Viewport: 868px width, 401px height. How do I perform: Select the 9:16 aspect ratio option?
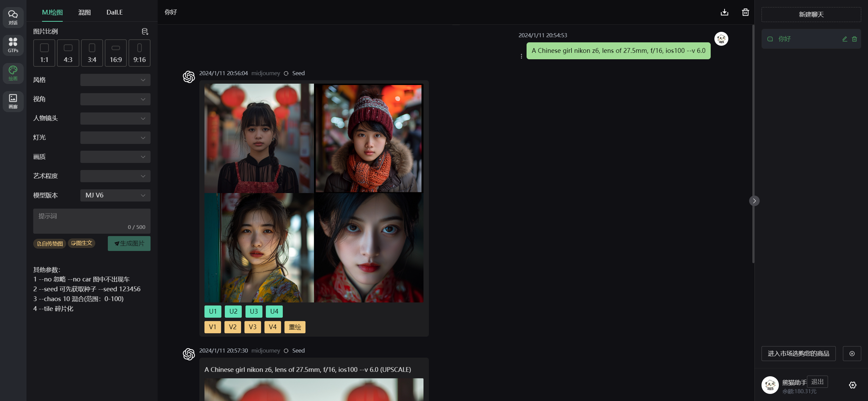pos(139,53)
